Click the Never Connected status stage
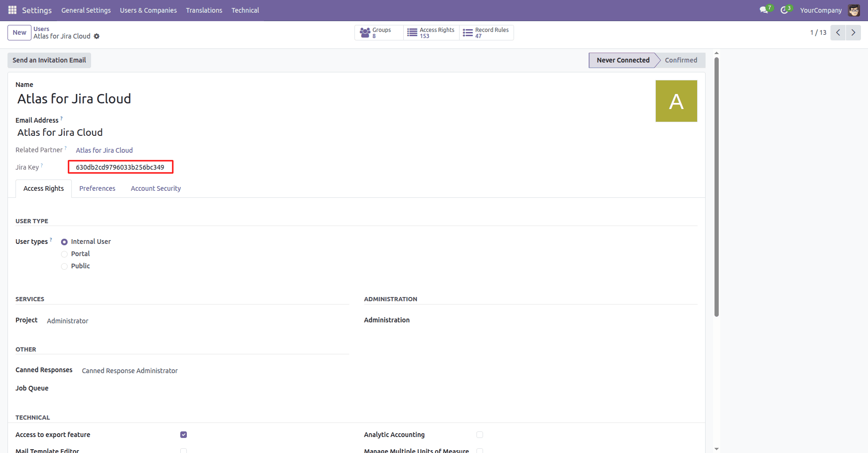The image size is (868, 453). [623, 60]
